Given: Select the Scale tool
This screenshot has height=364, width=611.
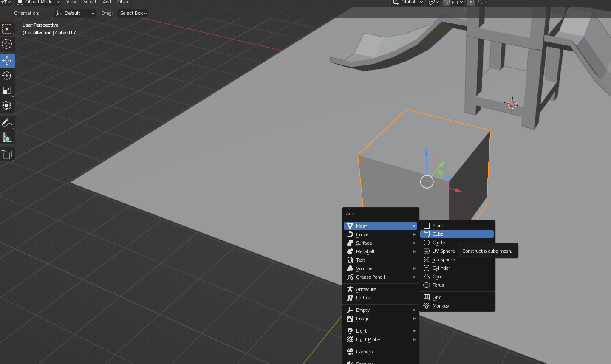Looking at the screenshot, I should (x=7, y=90).
